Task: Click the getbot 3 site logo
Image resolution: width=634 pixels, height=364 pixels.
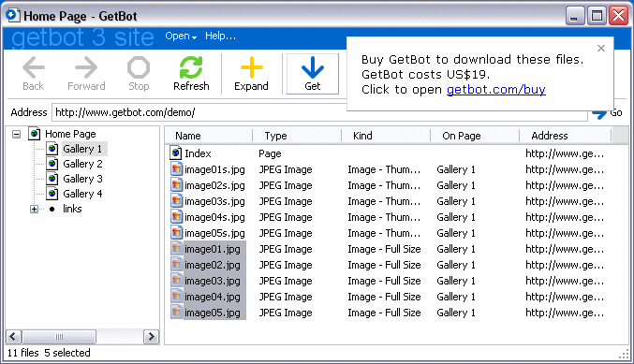Action: pos(82,37)
